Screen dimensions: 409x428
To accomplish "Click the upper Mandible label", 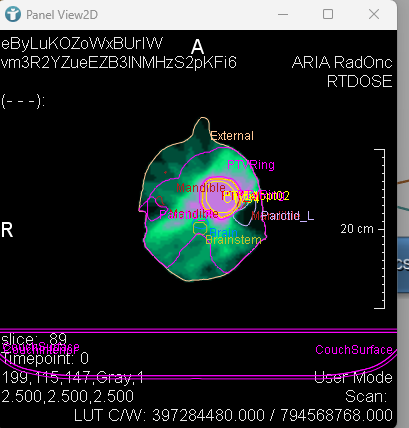I will tap(201, 188).
